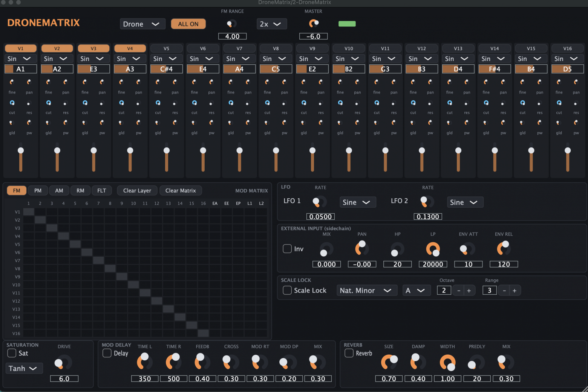Image resolution: width=588 pixels, height=392 pixels.
Task: Enable the Delay checkbox
Action: pos(107,353)
